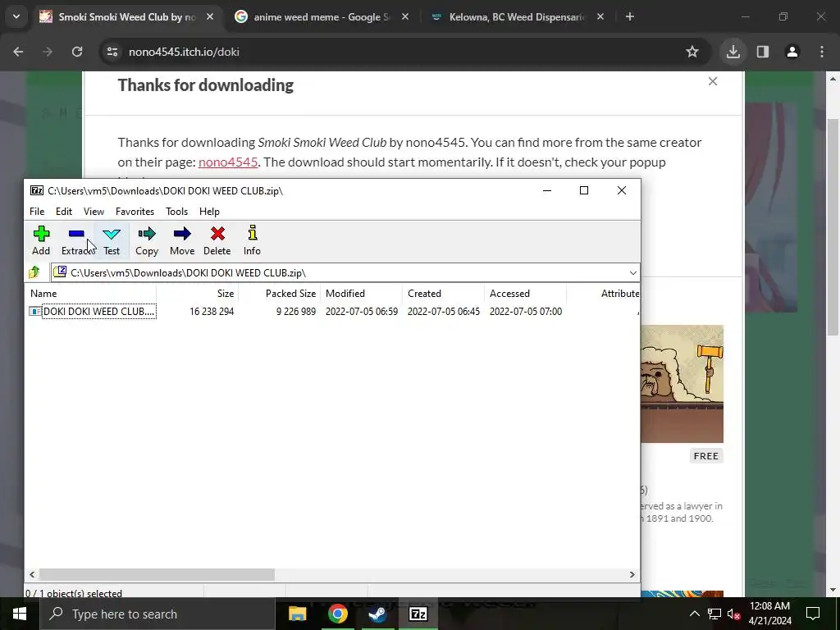Show hidden system tray icons

[x=694, y=614]
